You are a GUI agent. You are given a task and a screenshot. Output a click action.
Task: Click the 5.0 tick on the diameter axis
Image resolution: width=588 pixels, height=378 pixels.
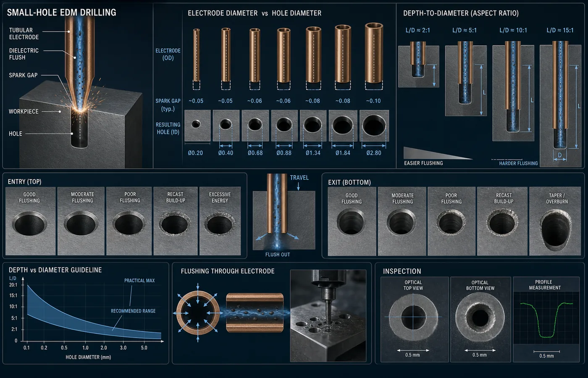[x=144, y=348]
